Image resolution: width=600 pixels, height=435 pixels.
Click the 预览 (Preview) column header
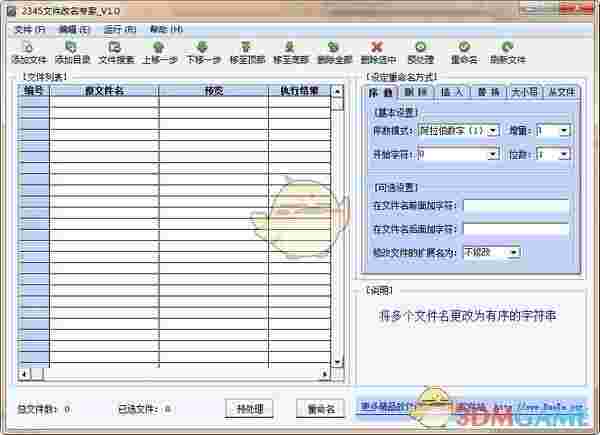[x=214, y=91]
